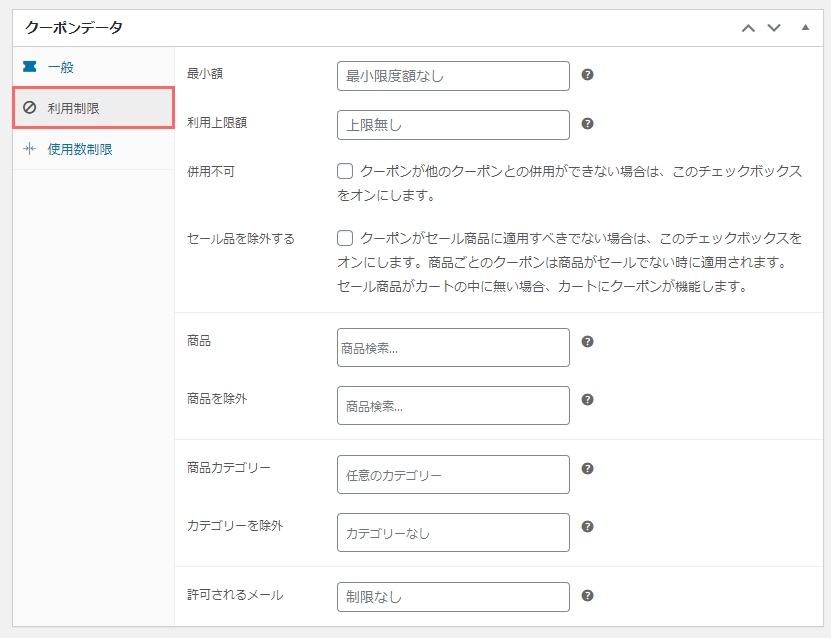Click help icon beside 商品カテゴリー field

(x=587, y=468)
